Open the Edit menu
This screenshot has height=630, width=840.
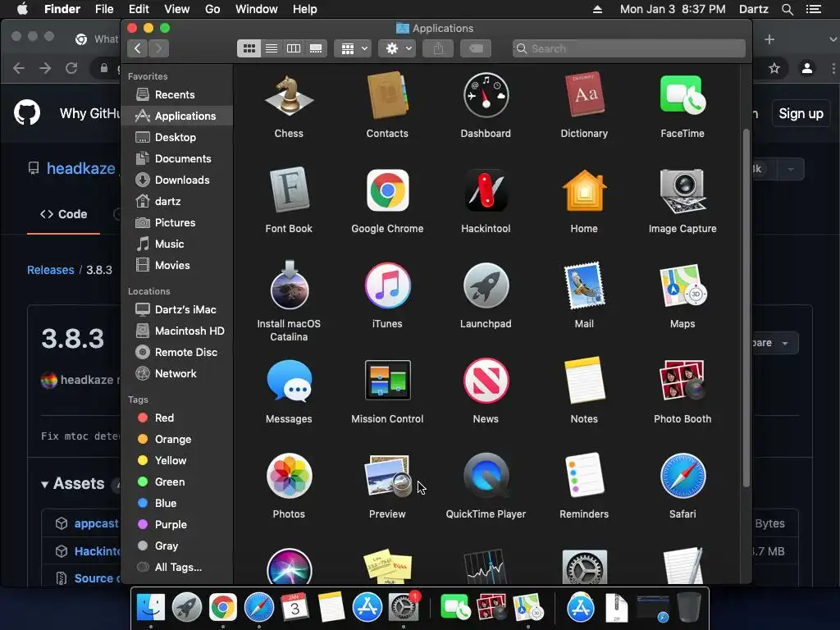139,9
